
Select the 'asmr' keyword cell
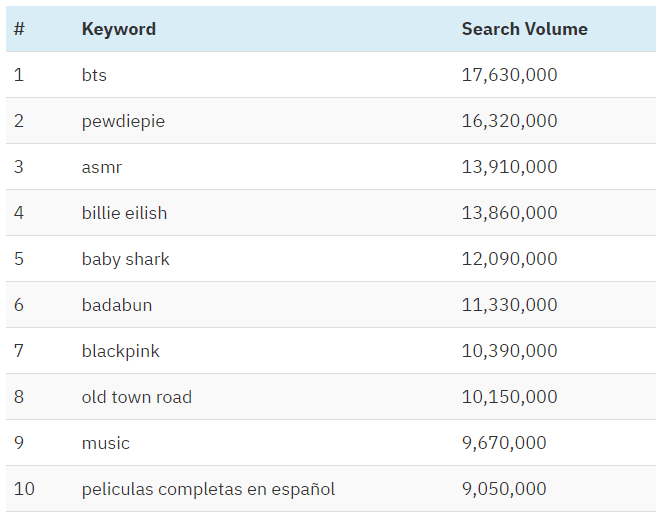click(102, 167)
